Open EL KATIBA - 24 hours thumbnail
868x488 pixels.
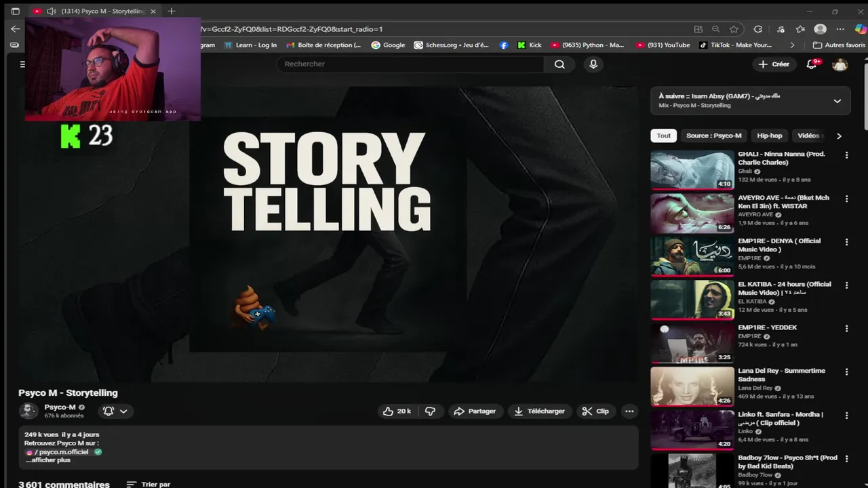click(x=692, y=300)
